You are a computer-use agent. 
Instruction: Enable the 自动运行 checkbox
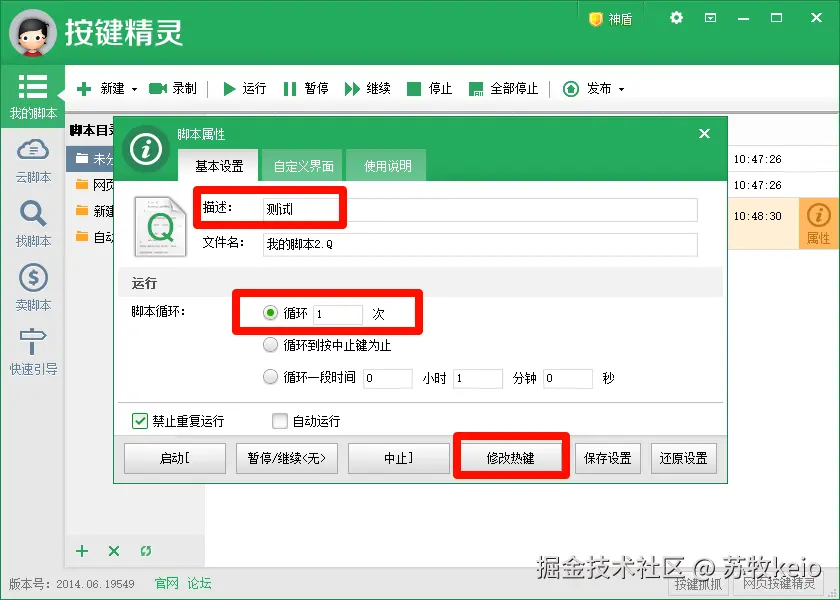(x=280, y=421)
